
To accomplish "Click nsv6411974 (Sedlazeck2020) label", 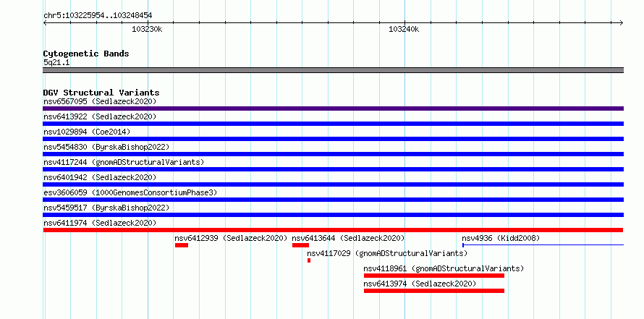I will tap(100, 223).
